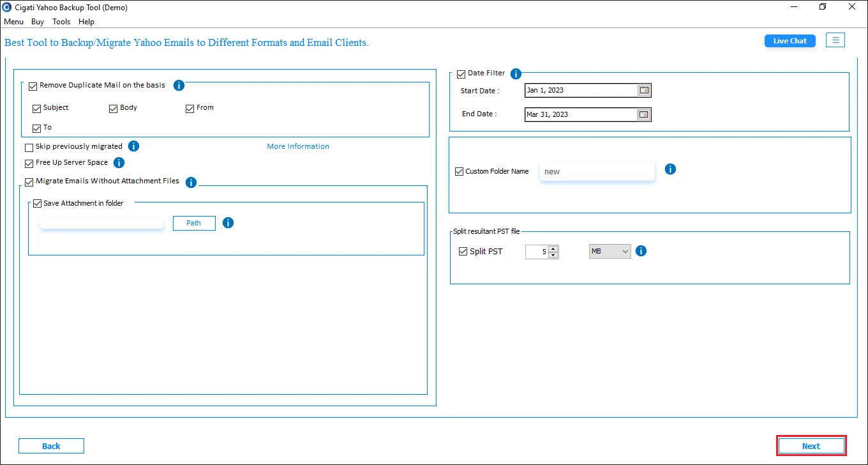868x465 pixels.
Task: Click info icon next to Path button
Action: tap(228, 223)
